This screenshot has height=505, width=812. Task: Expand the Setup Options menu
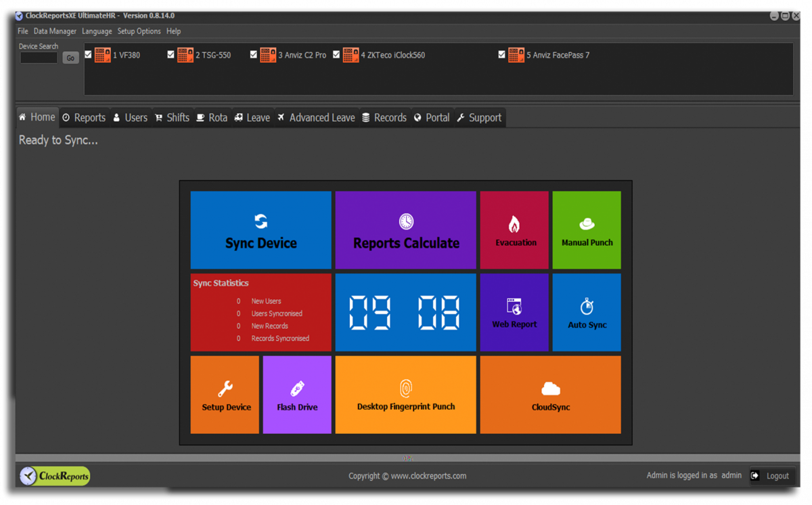pyautogui.click(x=139, y=31)
